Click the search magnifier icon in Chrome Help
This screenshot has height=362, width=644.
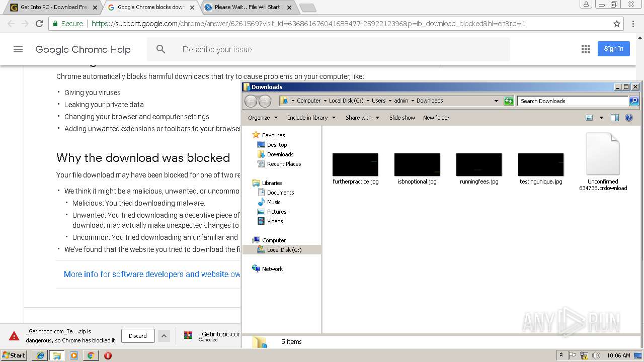click(160, 49)
